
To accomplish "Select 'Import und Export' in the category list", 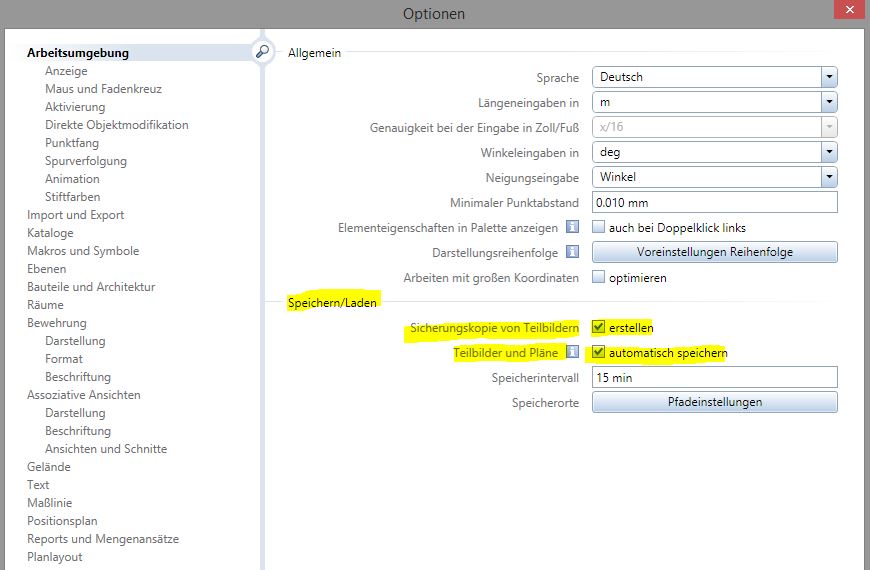I will tap(76, 215).
